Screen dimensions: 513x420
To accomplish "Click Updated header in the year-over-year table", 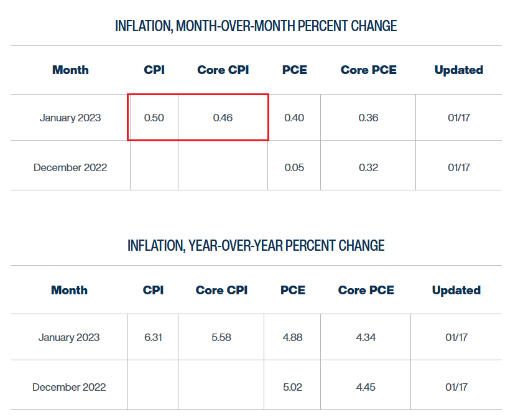I will pos(456,290).
